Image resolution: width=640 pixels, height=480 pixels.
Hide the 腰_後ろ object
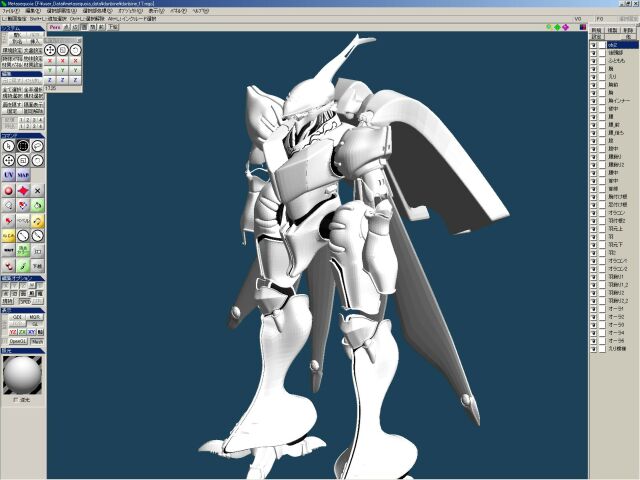pos(594,133)
